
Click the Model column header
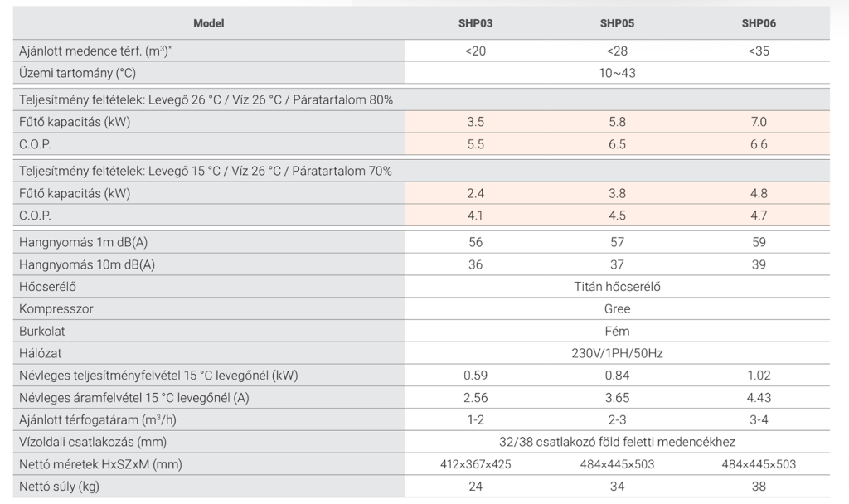[x=208, y=23]
